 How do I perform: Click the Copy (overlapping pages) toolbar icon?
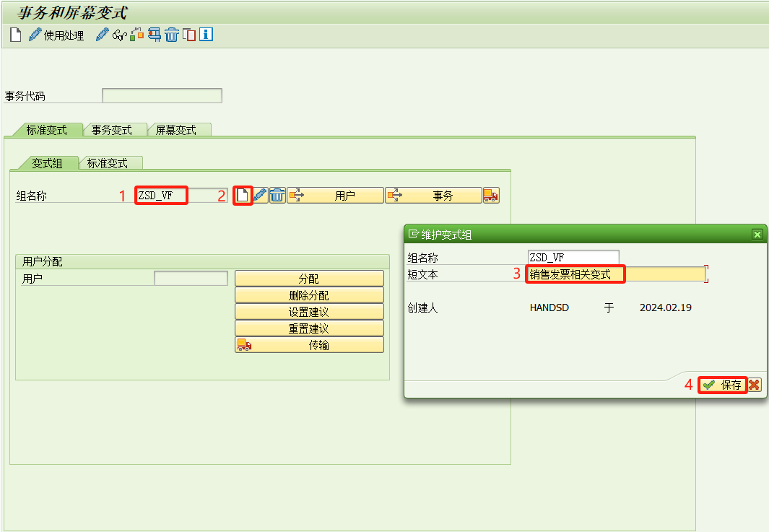pyautogui.click(x=188, y=35)
